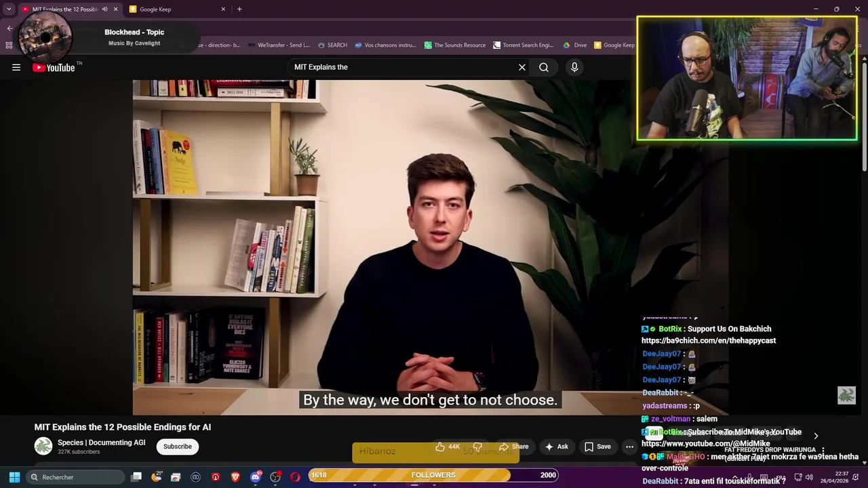Go to the YouTube home logo
The image size is (868, 488).
(54, 67)
